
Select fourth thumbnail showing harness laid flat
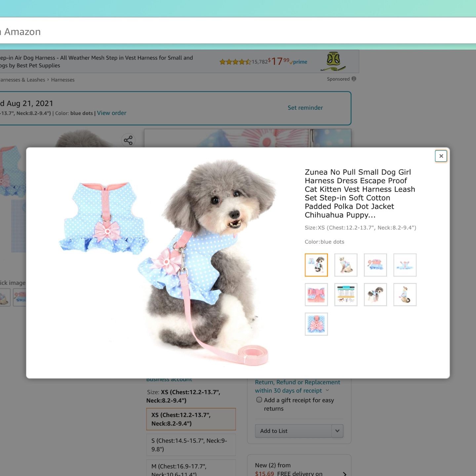pyautogui.click(x=405, y=265)
